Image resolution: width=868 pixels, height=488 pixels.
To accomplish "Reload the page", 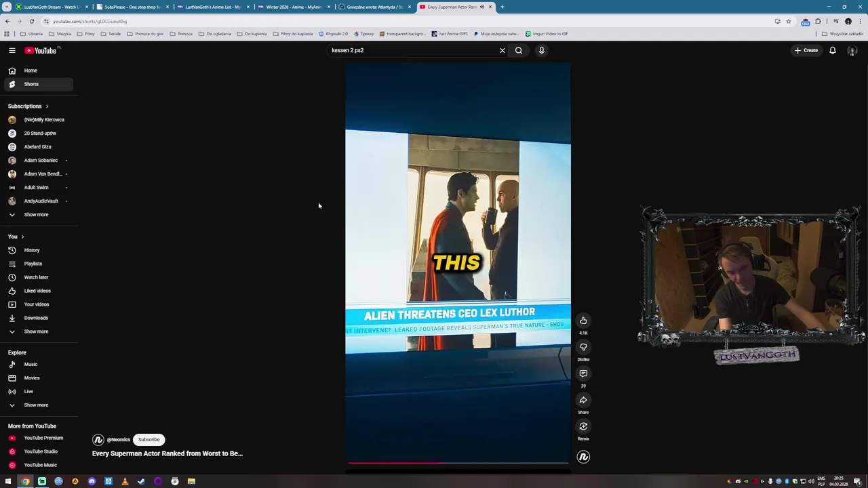I will tap(31, 21).
